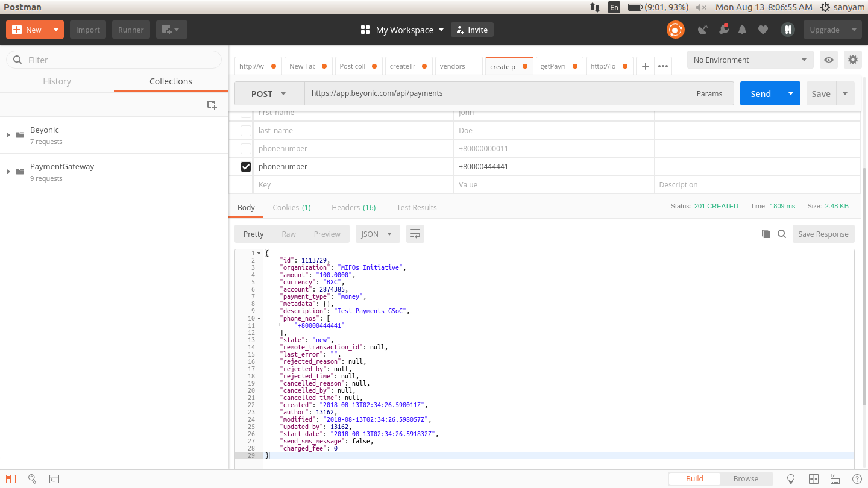Click the Runner button
This screenshot has height=488, width=868.
(131, 30)
